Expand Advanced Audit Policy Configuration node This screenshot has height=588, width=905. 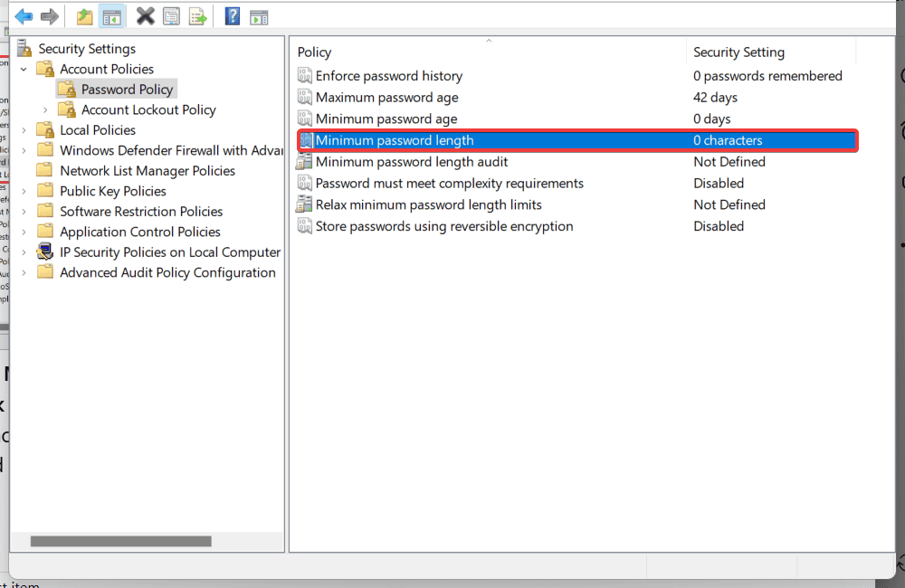click(x=24, y=272)
